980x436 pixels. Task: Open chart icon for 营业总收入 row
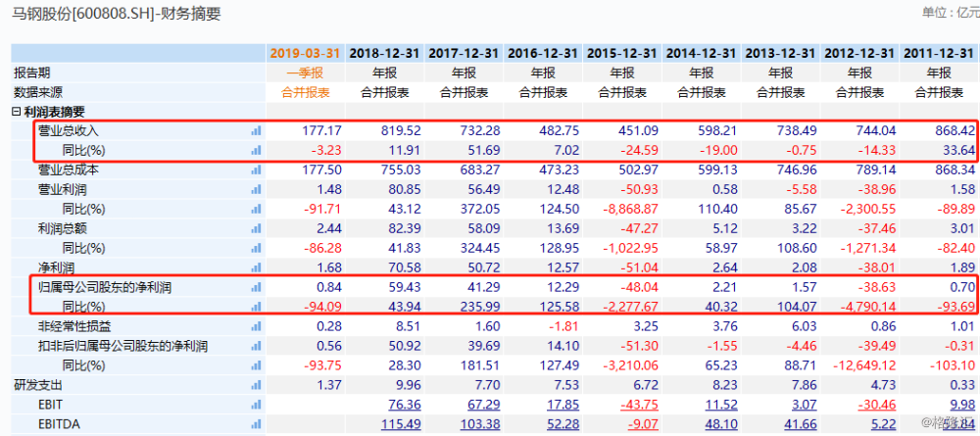256,131
